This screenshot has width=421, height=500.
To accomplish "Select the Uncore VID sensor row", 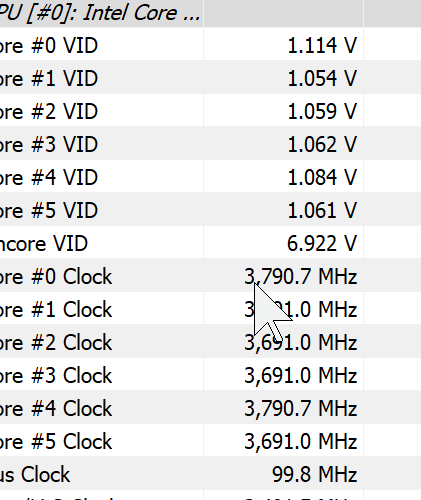I will [210, 242].
